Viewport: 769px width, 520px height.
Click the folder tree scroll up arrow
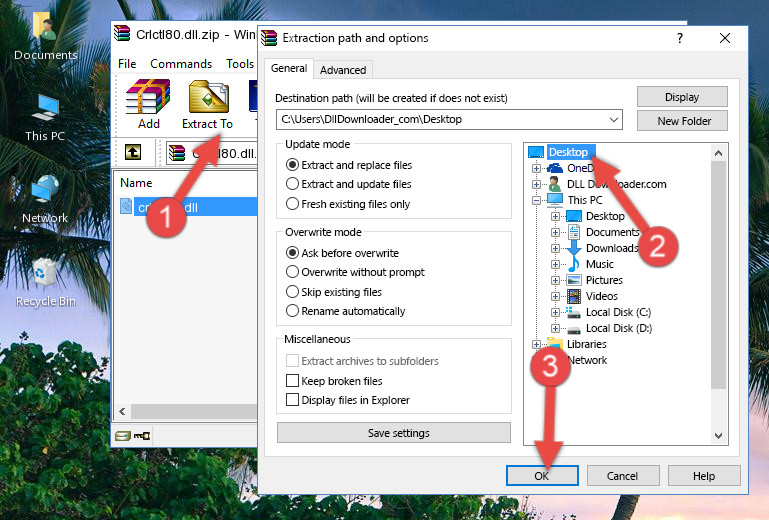click(x=718, y=153)
